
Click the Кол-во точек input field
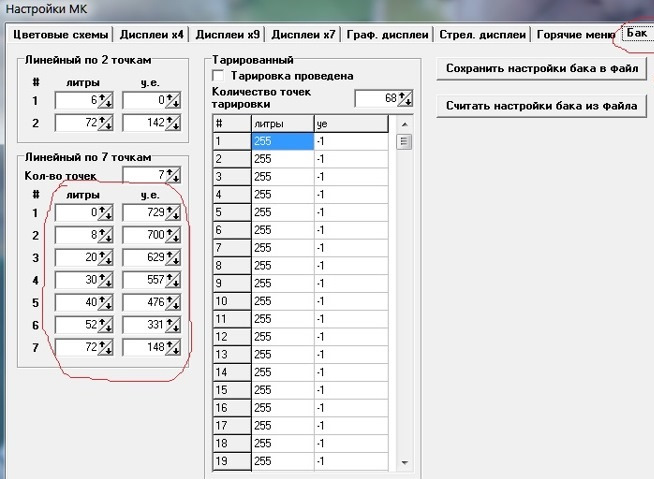tap(144, 175)
